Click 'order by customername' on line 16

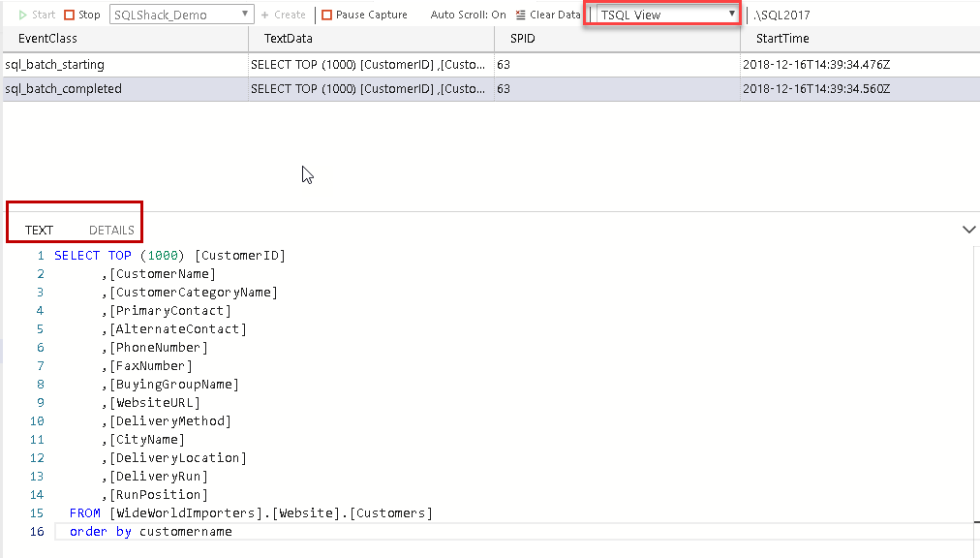pos(151,532)
